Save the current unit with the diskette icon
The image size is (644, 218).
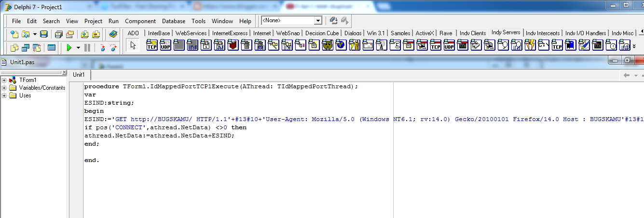[x=44, y=34]
